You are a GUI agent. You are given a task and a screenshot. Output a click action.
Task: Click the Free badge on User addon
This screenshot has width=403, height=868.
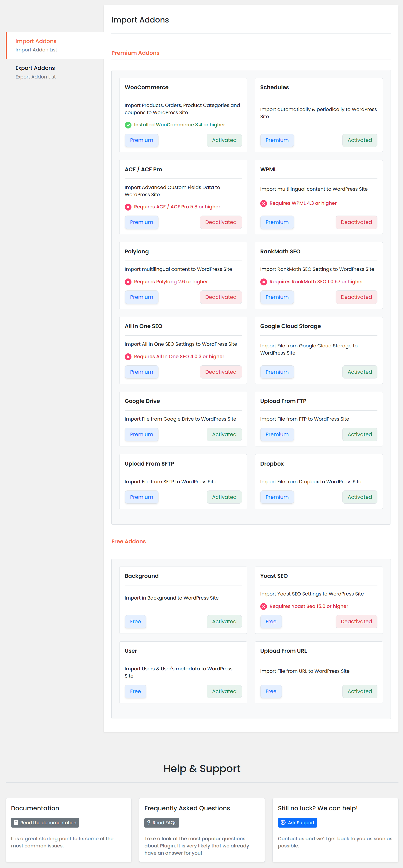[135, 691]
